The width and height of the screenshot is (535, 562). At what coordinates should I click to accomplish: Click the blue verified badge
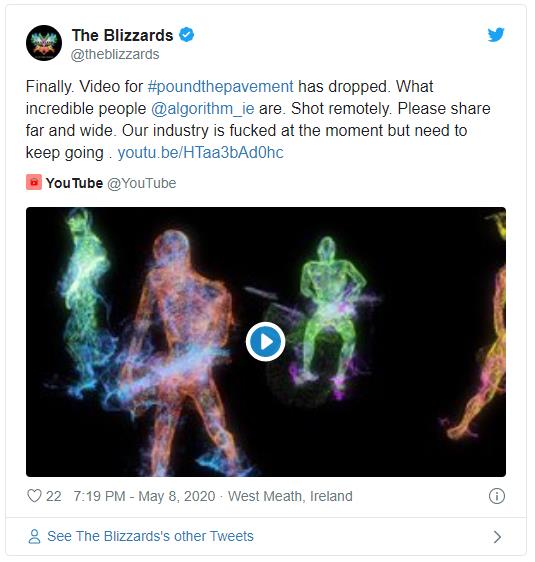187,35
